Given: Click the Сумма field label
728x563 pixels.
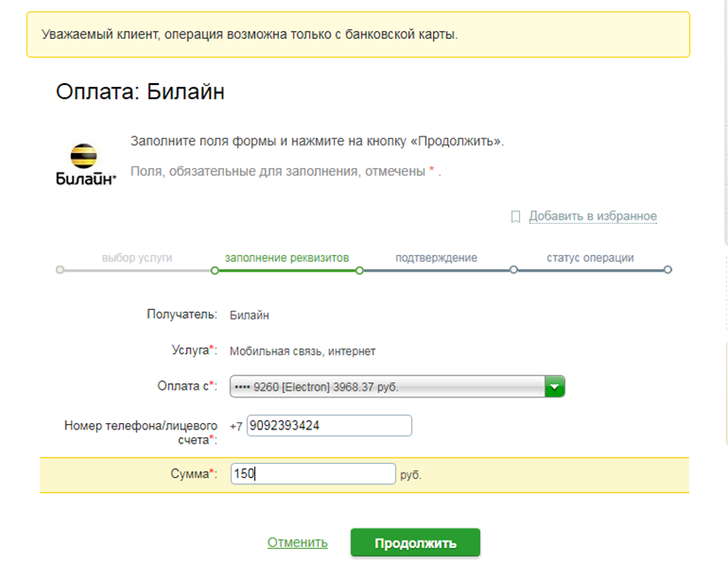Looking at the screenshot, I should click(x=194, y=474).
